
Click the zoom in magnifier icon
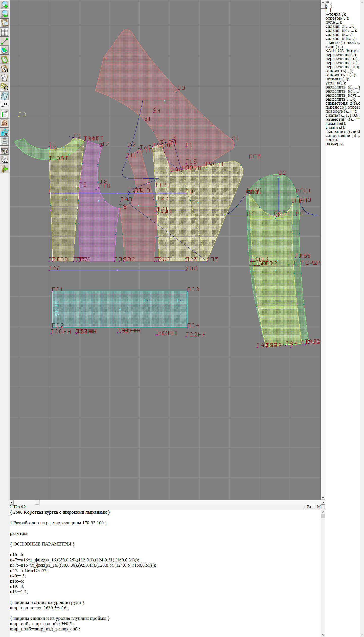tap(5, 5)
